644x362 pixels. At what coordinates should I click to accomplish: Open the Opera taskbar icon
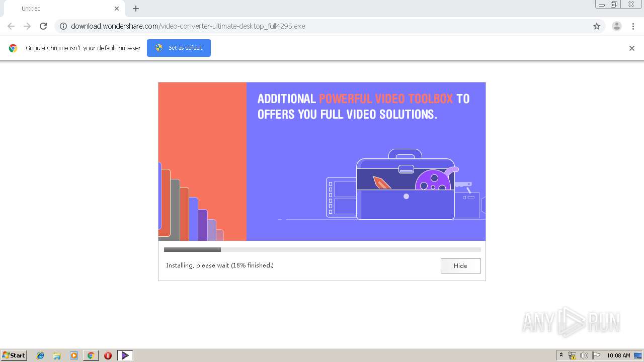tap(108, 355)
